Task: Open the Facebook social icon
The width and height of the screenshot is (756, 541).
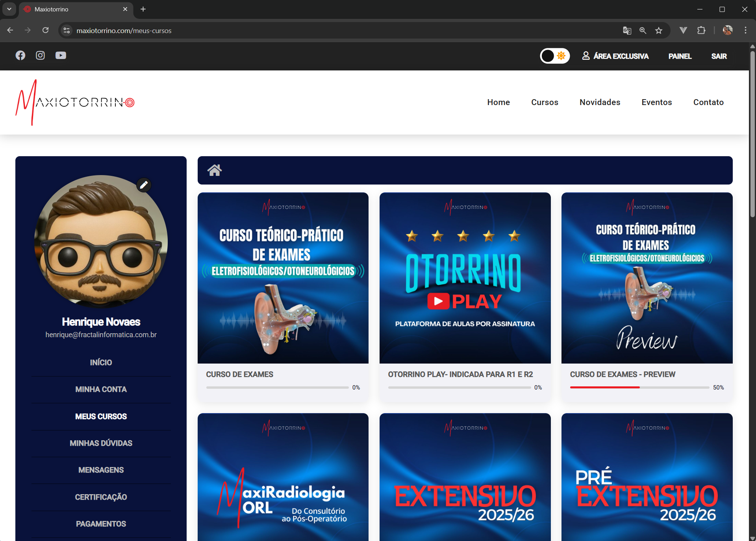Action: click(20, 55)
